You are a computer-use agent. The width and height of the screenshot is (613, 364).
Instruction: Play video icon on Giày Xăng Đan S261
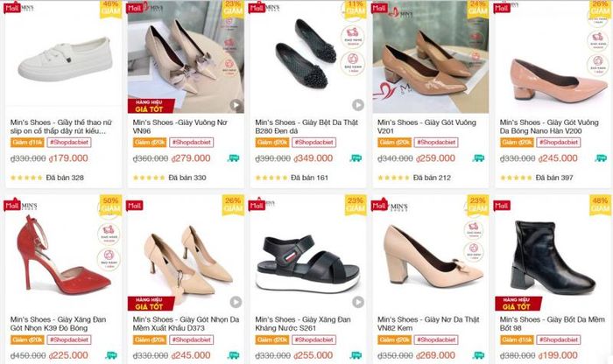[x=357, y=302]
